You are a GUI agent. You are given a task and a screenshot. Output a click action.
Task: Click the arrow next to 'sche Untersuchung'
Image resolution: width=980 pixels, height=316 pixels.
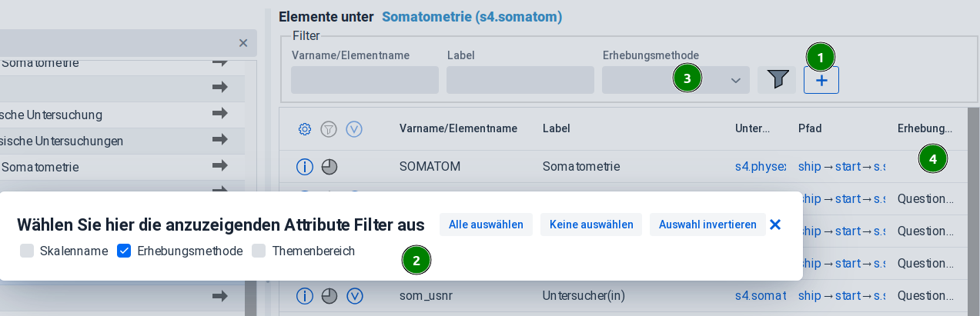tap(220, 115)
